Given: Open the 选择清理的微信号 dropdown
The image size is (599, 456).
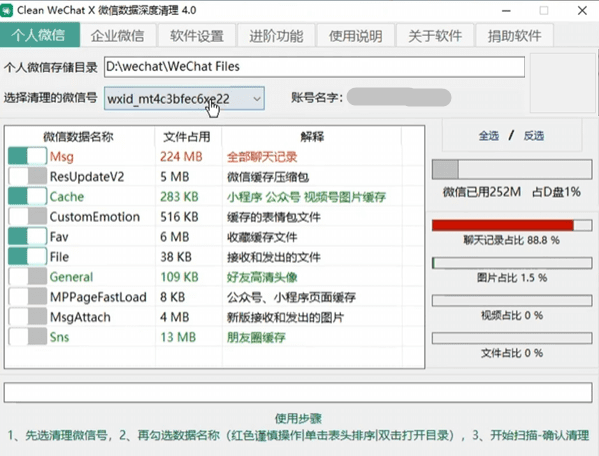Looking at the screenshot, I should click(x=184, y=99).
